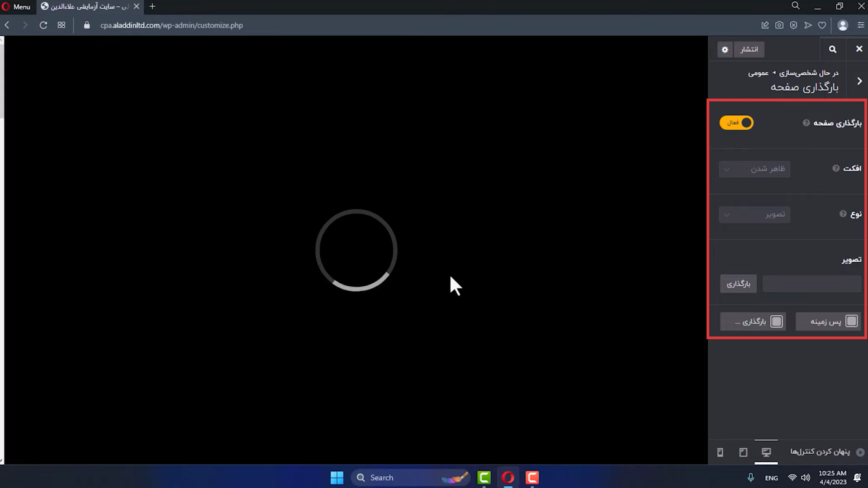Image resolution: width=868 pixels, height=488 pixels.
Task: Click help icon next to نوع
Action: 843,214
